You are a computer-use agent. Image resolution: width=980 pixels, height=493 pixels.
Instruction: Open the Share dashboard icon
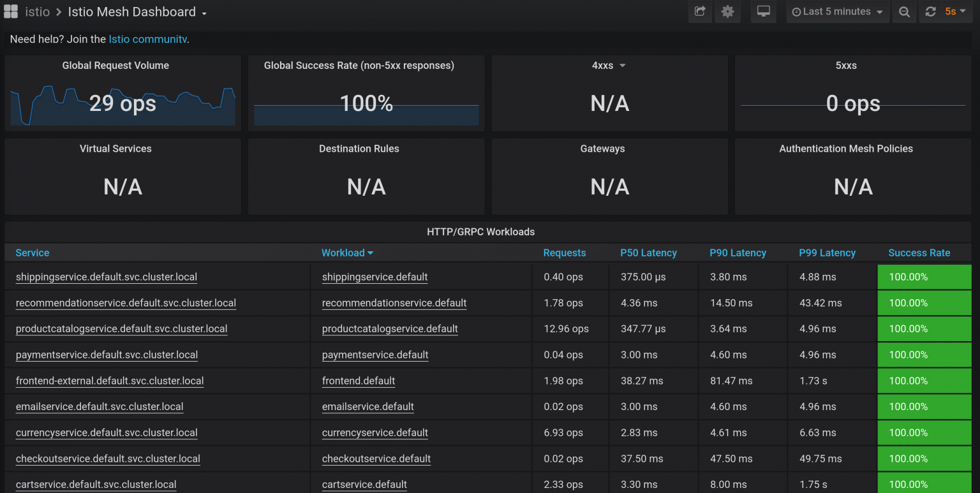pos(699,11)
